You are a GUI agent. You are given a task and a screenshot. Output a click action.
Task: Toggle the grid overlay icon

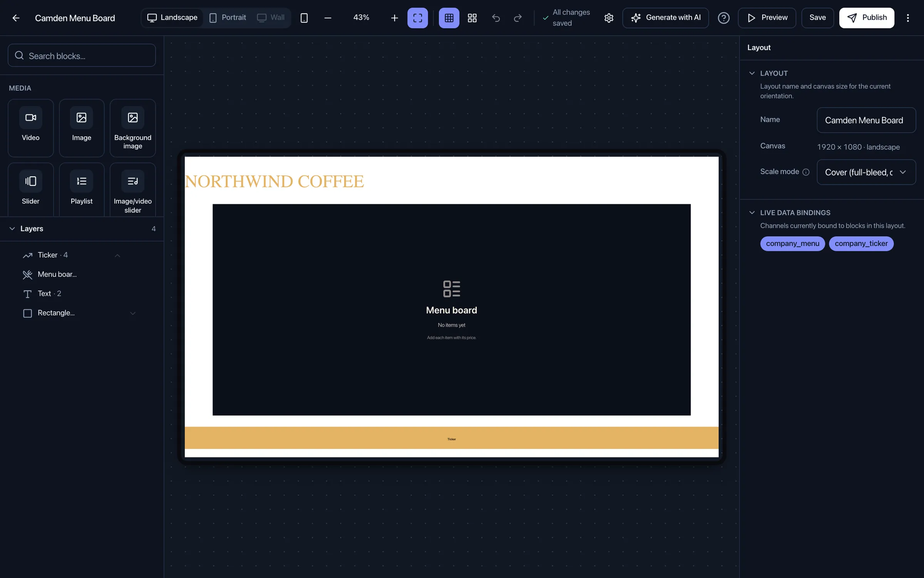pyautogui.click(x=449, y=18)
